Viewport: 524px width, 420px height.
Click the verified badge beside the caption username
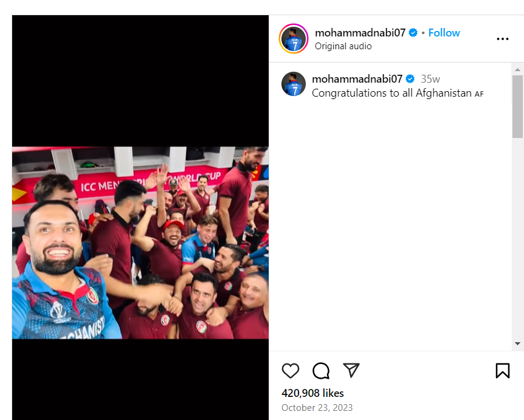pos(410,79)
